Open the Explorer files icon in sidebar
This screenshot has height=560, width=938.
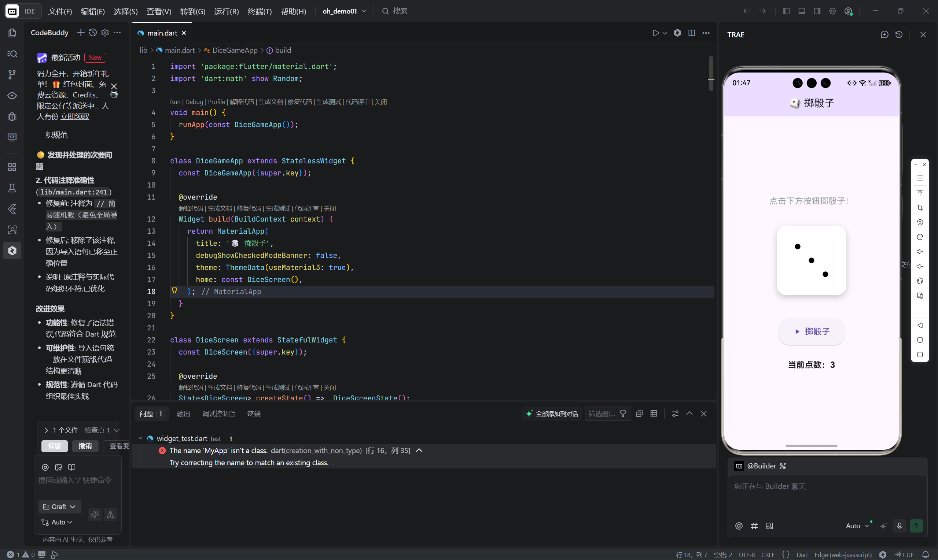12,33
